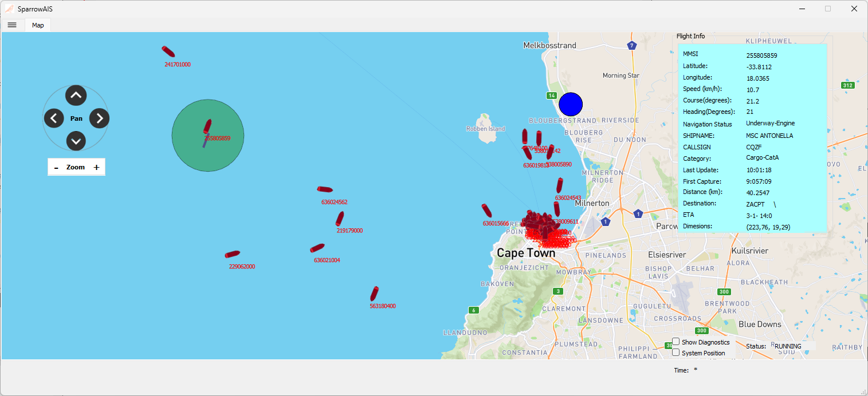Viewport: 868px width, 396px height.
Task: Select the selected ship 255805859
Action: 207,126
